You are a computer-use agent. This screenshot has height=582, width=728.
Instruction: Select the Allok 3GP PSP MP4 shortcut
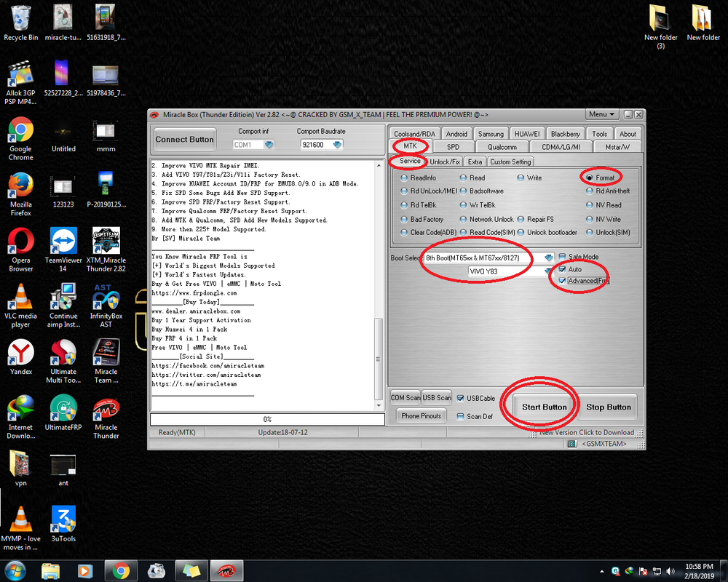click(x=20, y=83)
